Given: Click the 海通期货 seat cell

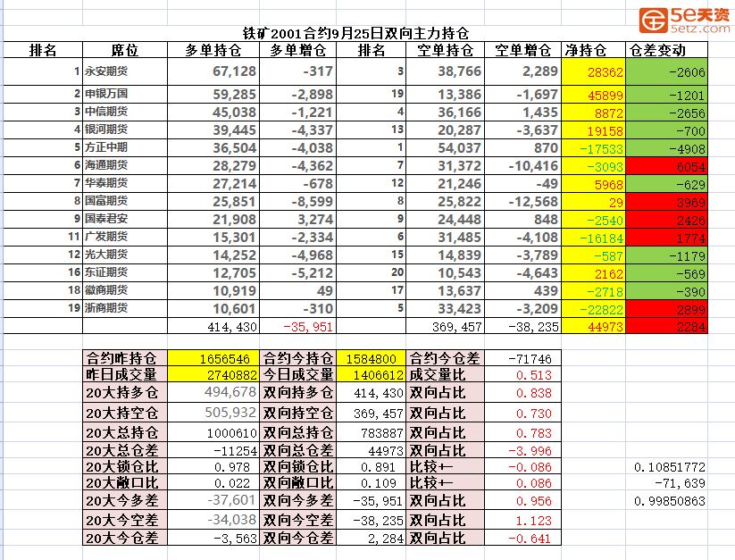Looking at the screenshot, I should pos(125,165).
